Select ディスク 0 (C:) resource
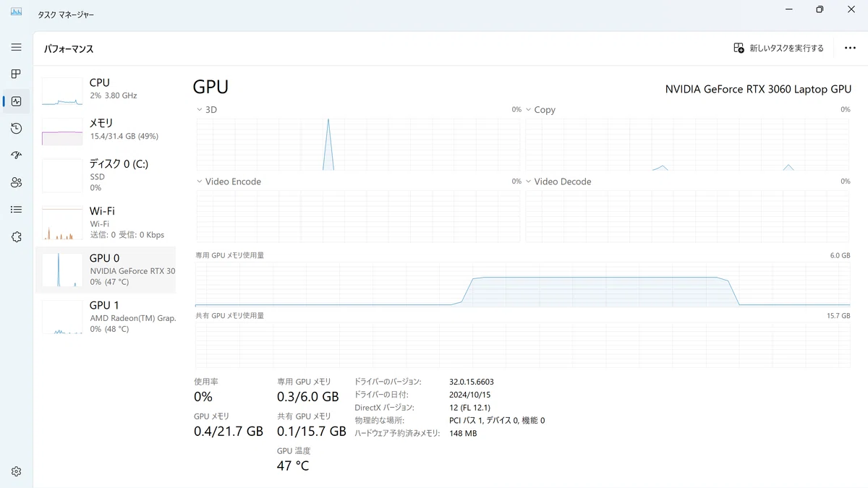868x488 pixels. (x=106, y=175)
